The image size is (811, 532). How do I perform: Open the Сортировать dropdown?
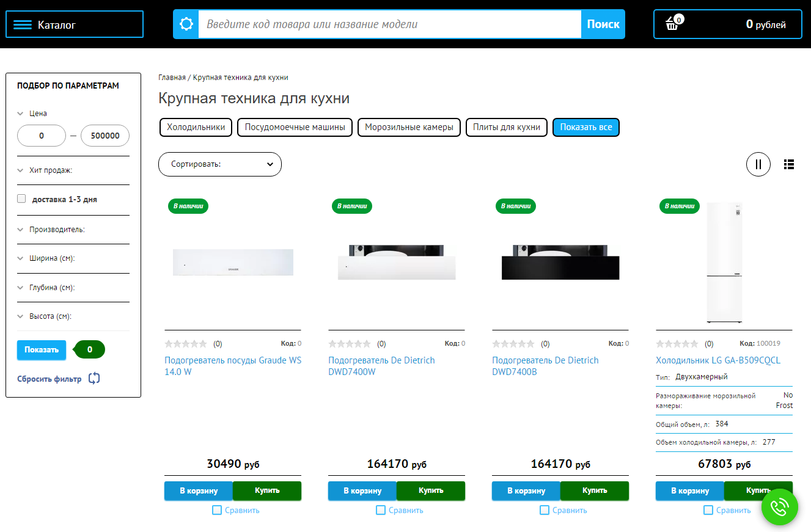[x=220, y=164]
